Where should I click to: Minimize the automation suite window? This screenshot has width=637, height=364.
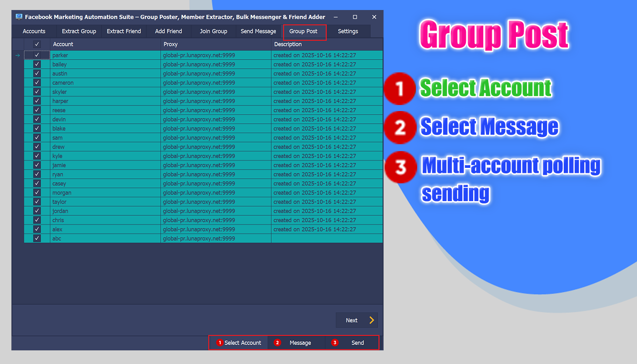[336, 17]
